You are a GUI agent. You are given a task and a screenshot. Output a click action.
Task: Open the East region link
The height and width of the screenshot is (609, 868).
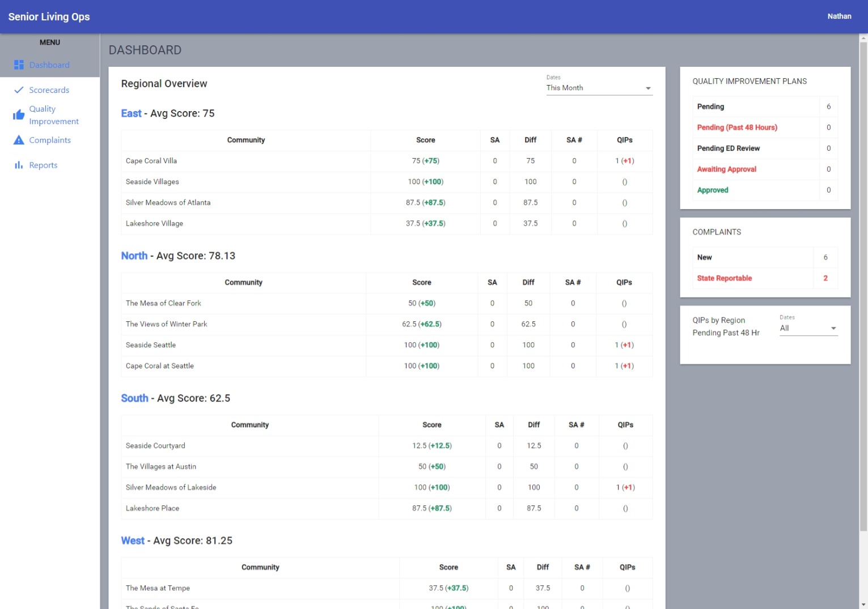coord(131,113)
